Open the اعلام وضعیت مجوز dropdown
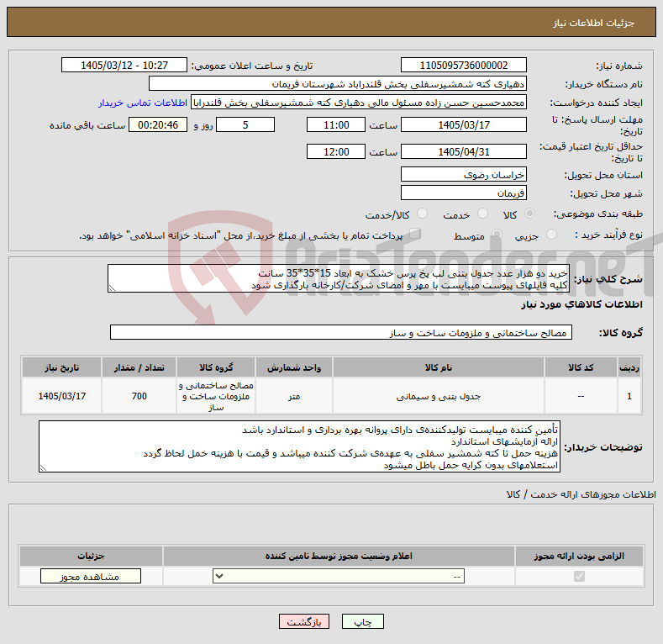 tap(339, 576)
